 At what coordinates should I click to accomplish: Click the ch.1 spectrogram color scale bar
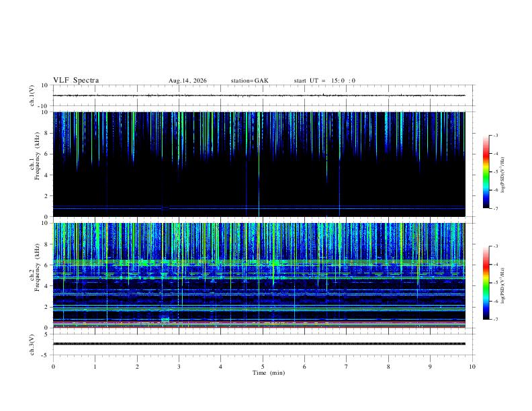point(486,172)
